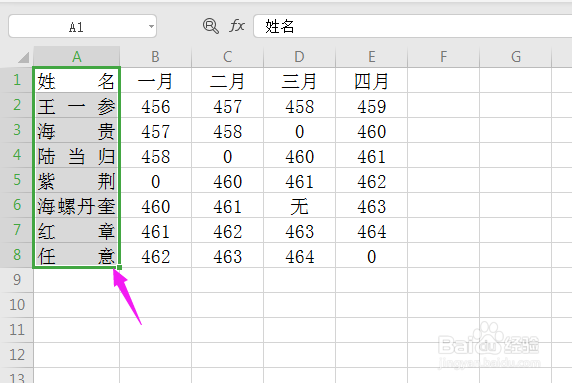Image resolution: width=572 pixels, height=383 pixels.
Task: Click the 461 cell in row 4
Action: (371, 155)
